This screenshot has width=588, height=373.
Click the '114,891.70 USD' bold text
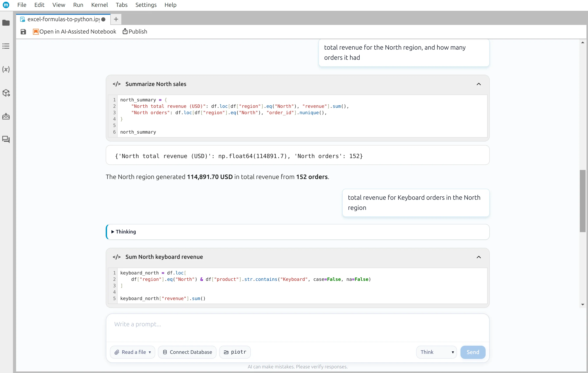pyautogui.click(x=210, y=177)
